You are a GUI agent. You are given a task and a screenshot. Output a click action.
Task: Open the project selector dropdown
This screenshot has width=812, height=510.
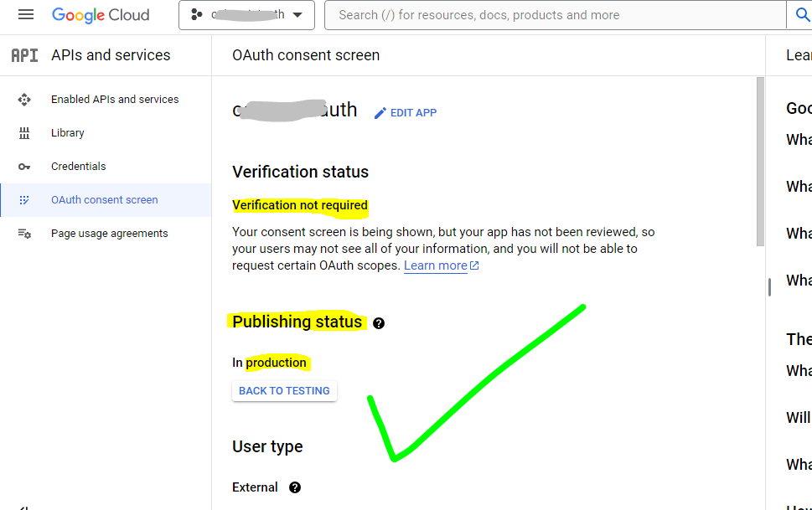[246, 15]
